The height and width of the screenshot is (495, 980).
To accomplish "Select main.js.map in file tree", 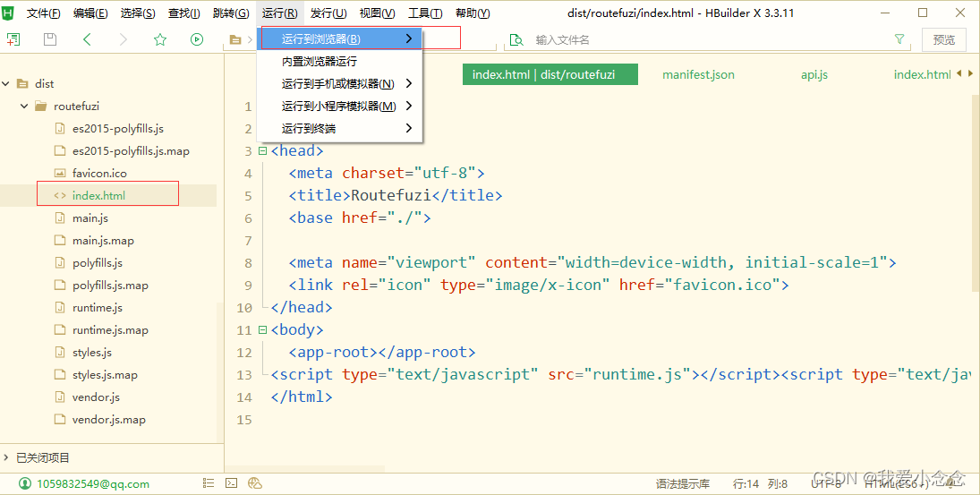I will point(103,241).
